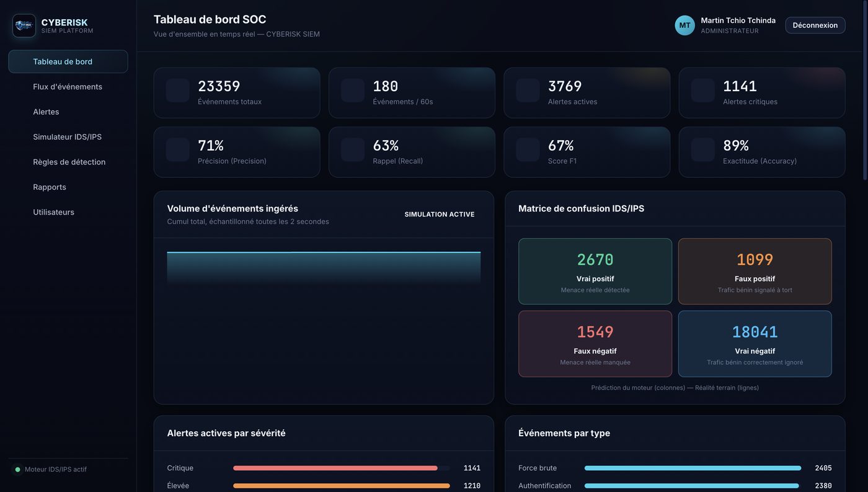The height and width of the screenshot is (492, 868).
Task: Go to Utilisateurs in the sidebar
Action: [68, 212]
